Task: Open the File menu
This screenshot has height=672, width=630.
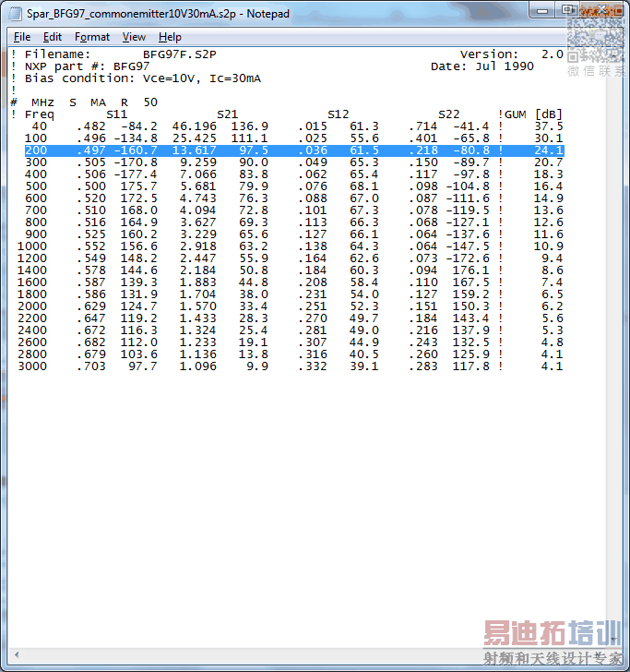Action: click(22, 37)
